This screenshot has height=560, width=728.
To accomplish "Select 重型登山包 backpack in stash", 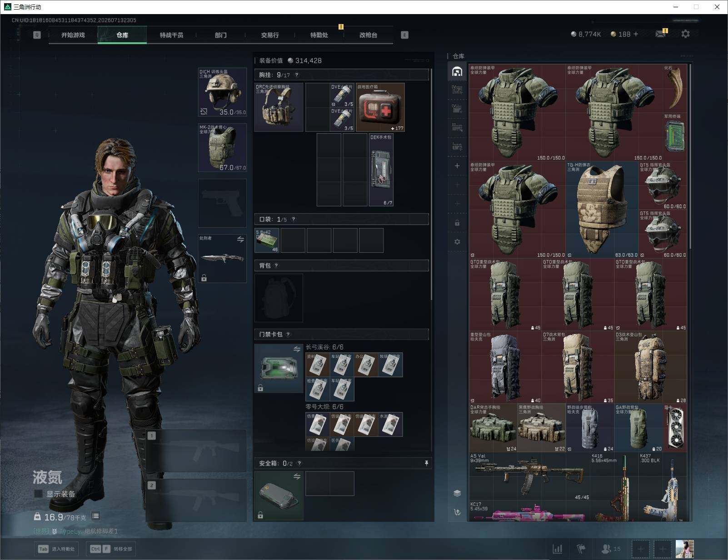I will (x=505, y=367).
